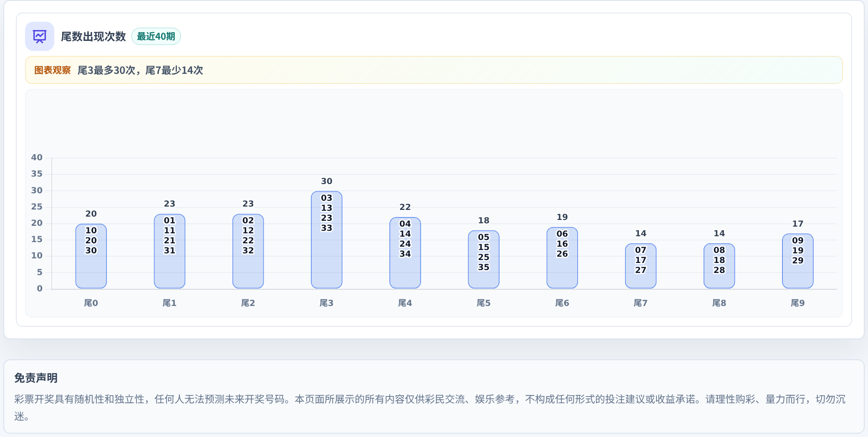
Task: Click the 尾7 x-axis label
Action: [x=641, y=303]
